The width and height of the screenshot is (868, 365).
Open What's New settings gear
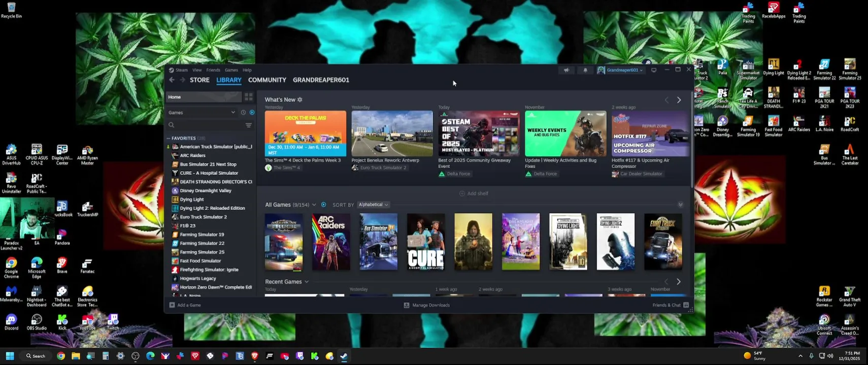pos(300,100)
